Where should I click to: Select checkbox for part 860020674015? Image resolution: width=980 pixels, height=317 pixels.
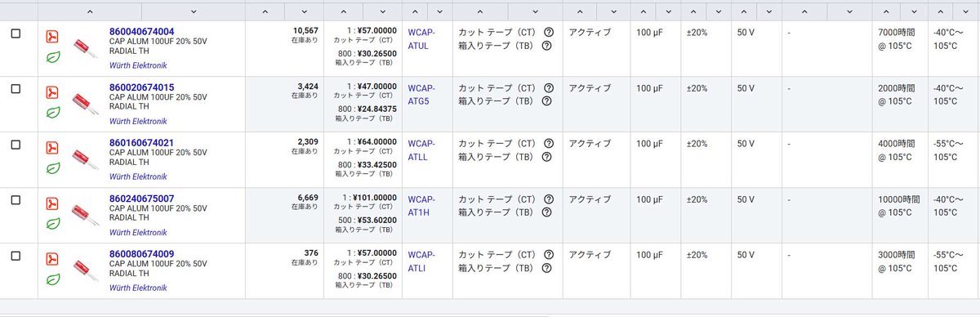point(16,89)
